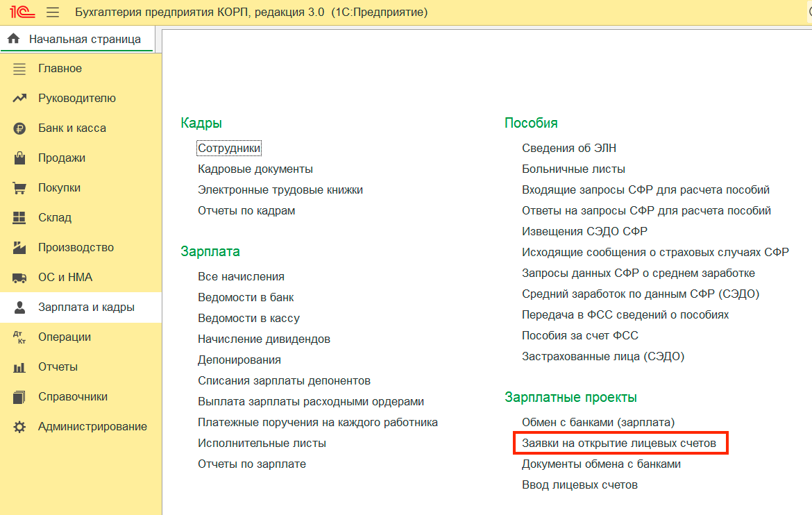812x515 pixels.
Task: Click the Главное section lines icon
Action: (19, 69)
